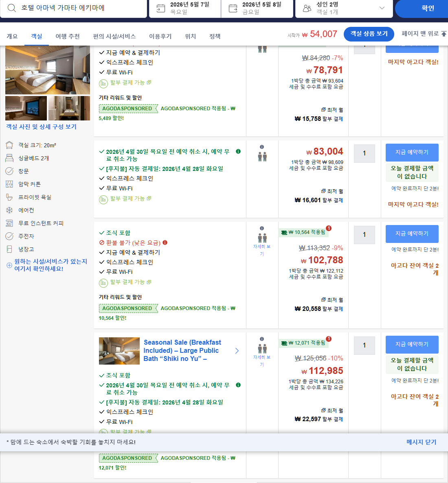Click the air conditioner amenity icon
The height and width of the screenshot is (483, 448).
pos(9,210)
